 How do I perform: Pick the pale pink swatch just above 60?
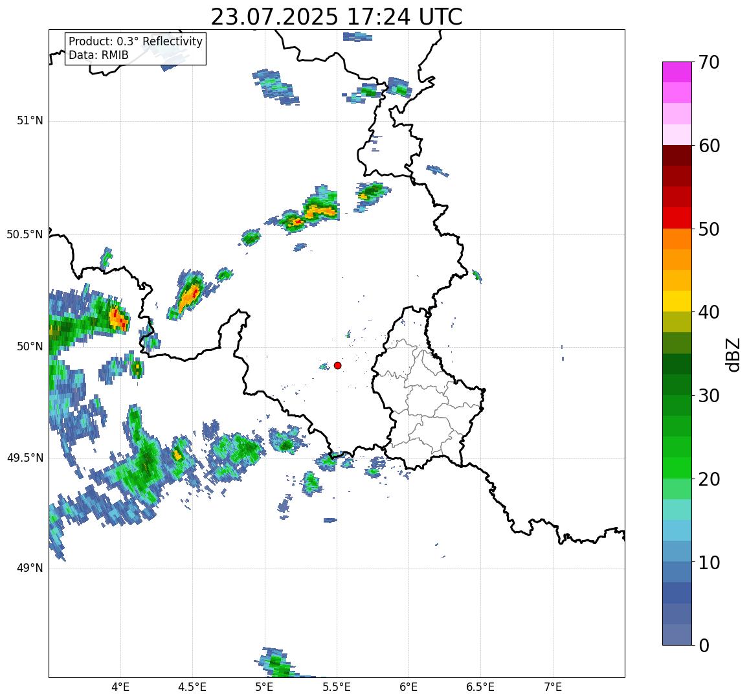[677, 135]
